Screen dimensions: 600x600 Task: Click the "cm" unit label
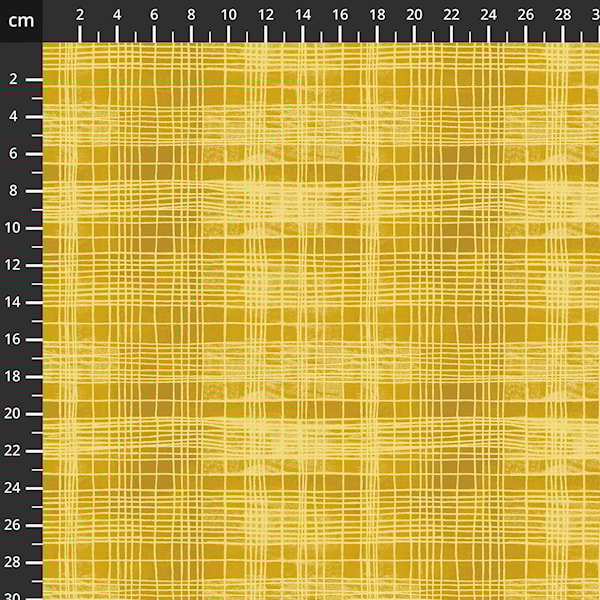(x=21, y=21)
